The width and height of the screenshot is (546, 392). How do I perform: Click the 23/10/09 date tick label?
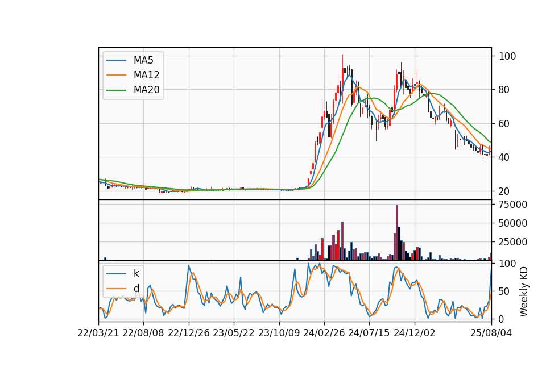(x=279, y=333)
